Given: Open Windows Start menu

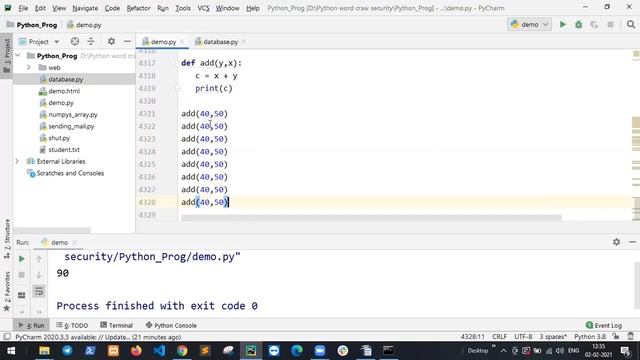Looking at the screenshot, I should (11, 351).
